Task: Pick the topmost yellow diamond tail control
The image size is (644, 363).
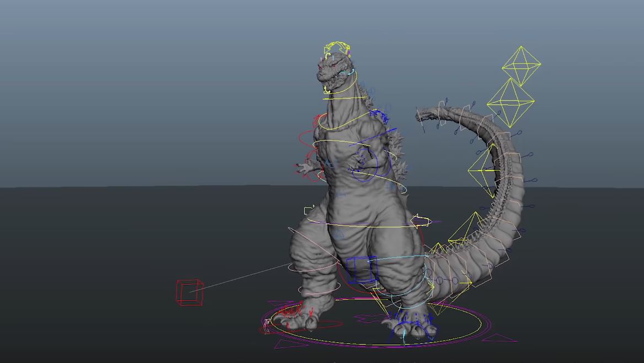Action: [x=521, y=66]
